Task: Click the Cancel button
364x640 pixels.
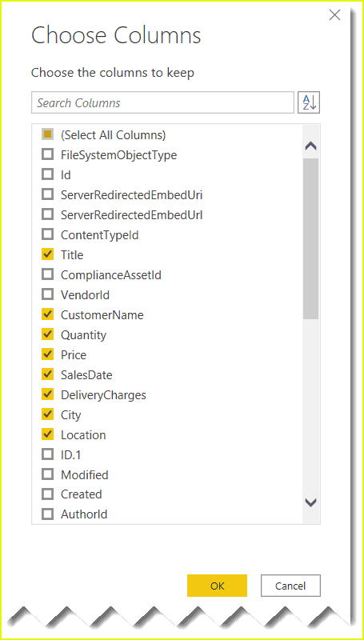Action: coord(290,586)
